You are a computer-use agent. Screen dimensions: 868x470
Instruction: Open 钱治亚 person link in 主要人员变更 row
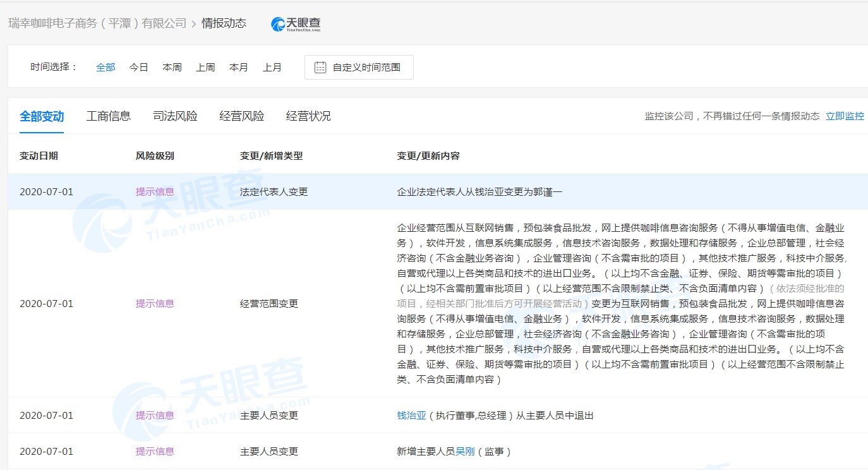pos(411,415)
